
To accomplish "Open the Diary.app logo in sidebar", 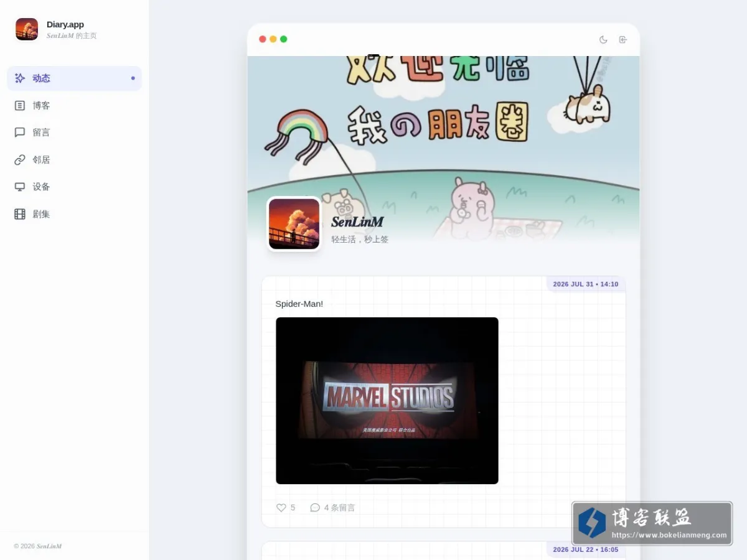I will 27,29.
